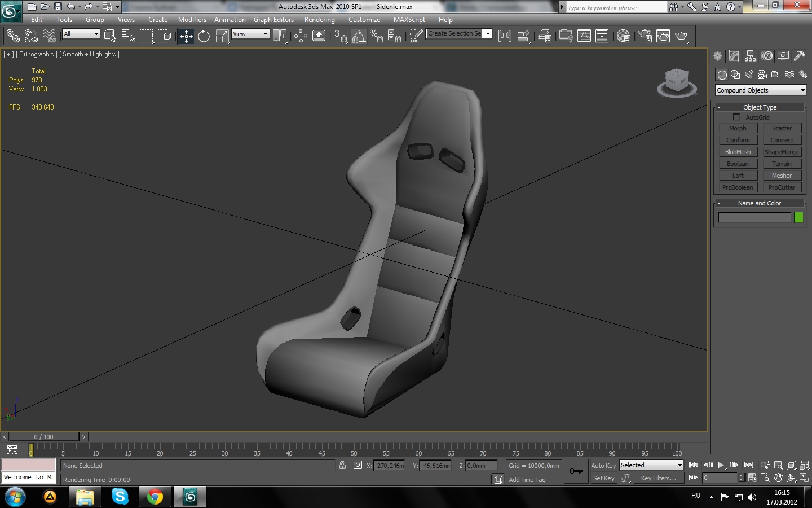Viewport: 812px width, 508px height.
Task: Open the Compound Objects category dropdown
Action: (761, 90)
